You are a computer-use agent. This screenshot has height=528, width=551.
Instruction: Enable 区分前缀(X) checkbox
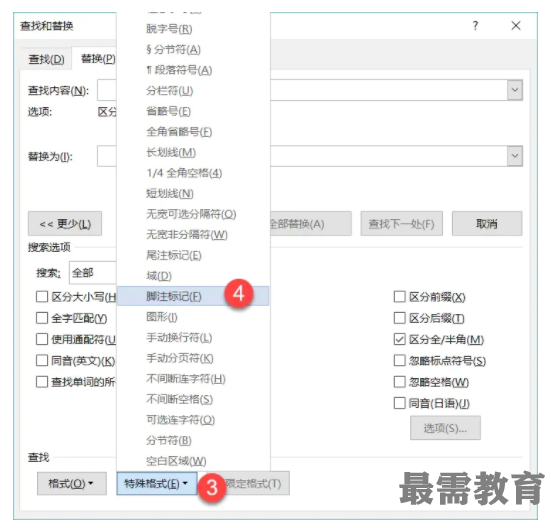tap(400, 297)
